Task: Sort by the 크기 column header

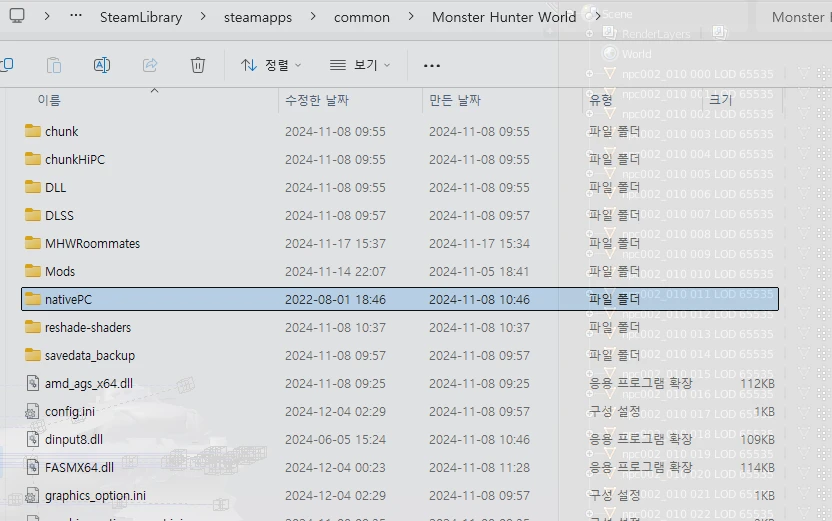Action: pyautogui.click(x=720, y=100)
